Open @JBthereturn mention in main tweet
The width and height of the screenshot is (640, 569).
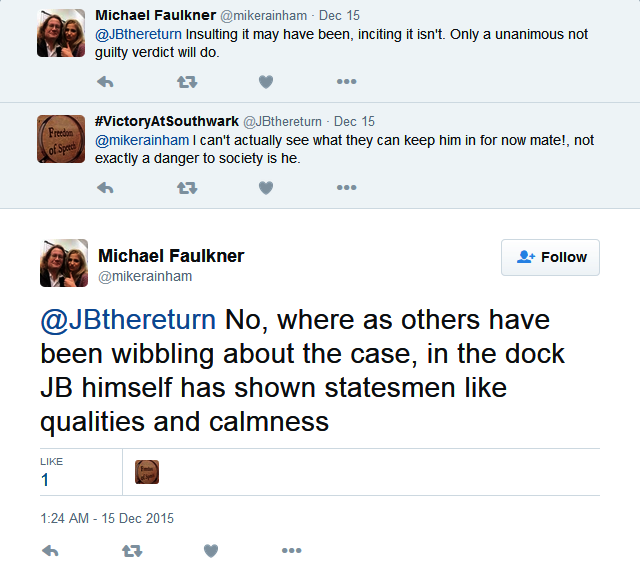(128, 320)
